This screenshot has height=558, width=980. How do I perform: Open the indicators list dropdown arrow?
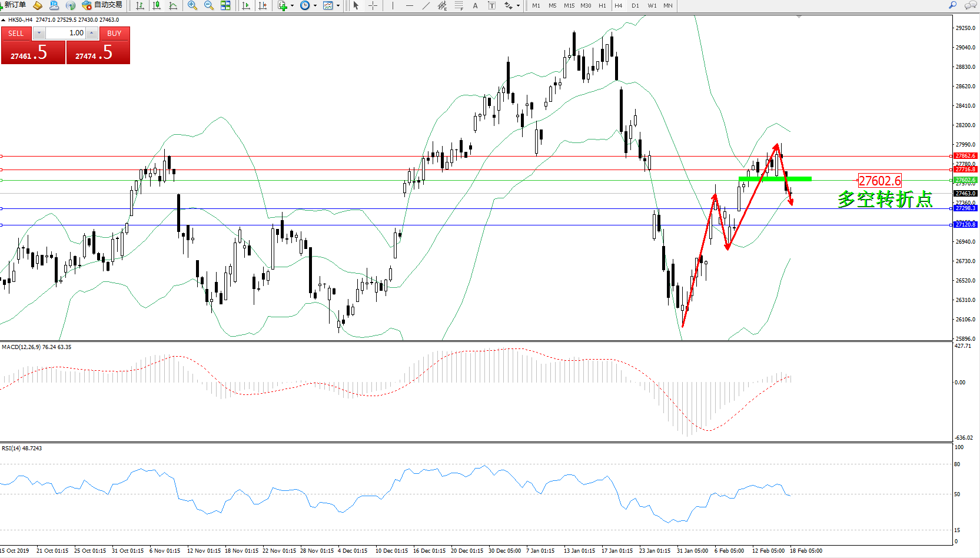[292, 5]
